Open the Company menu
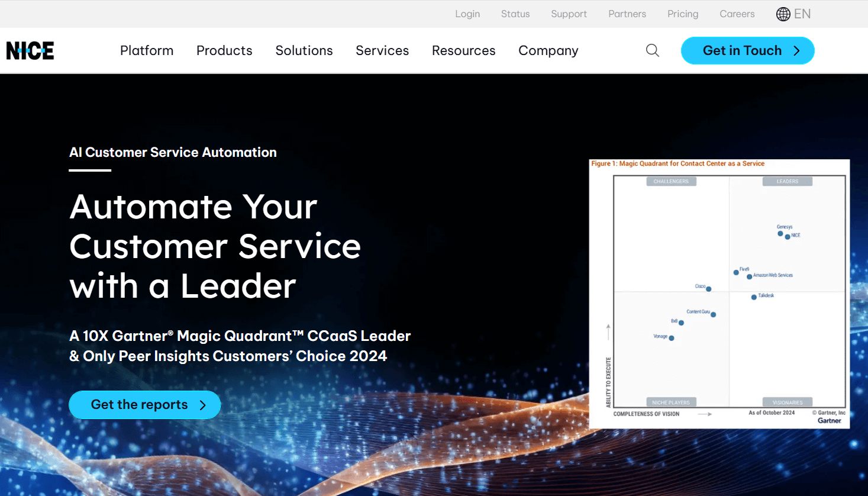This screenshot has height=496, width=868. pos(548,51)
